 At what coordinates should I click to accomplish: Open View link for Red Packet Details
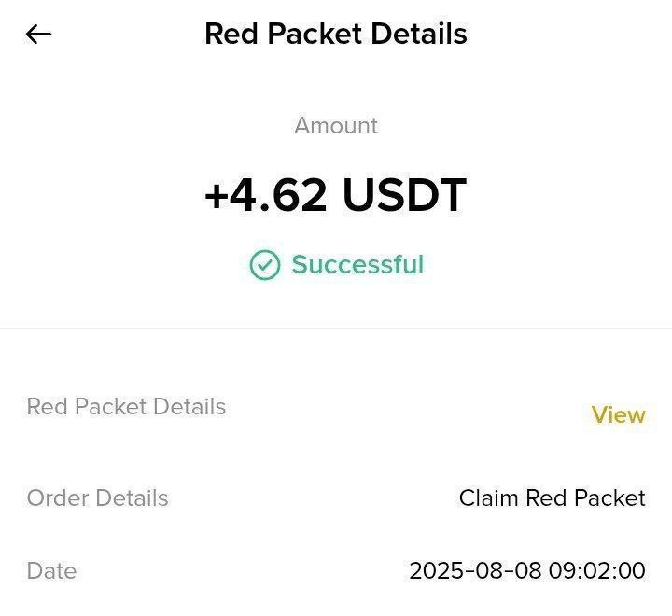pyautogui.click(x=618, y=415)
